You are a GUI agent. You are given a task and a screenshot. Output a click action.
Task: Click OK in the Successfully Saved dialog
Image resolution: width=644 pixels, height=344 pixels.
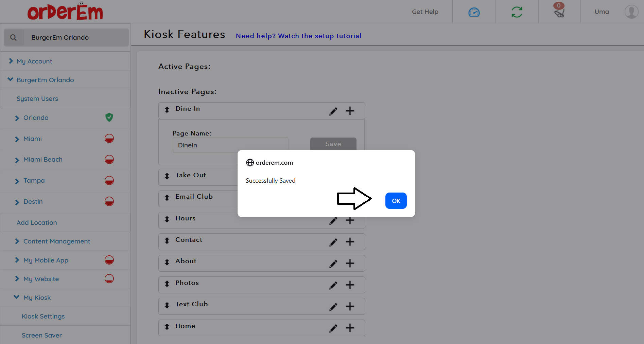[396, 201]
